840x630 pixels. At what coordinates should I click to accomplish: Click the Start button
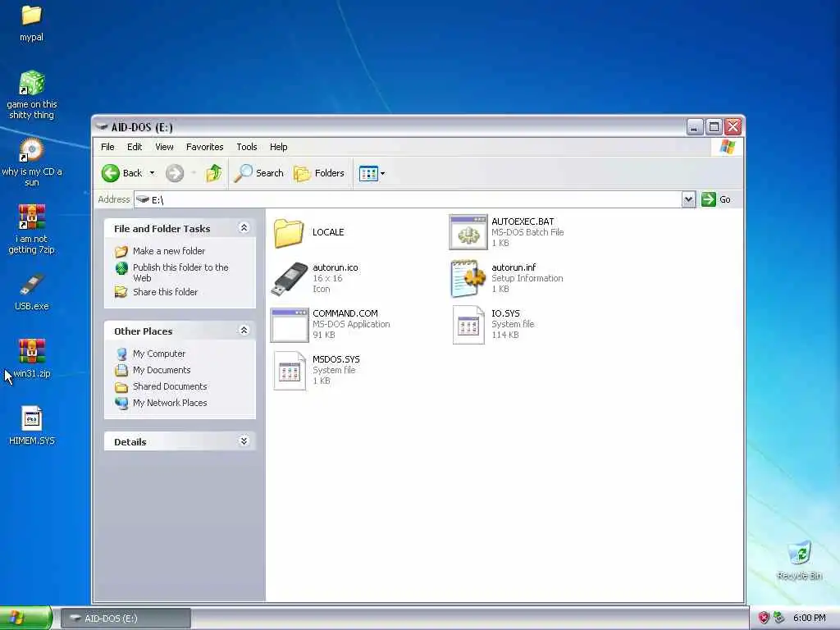coord(25,619)
